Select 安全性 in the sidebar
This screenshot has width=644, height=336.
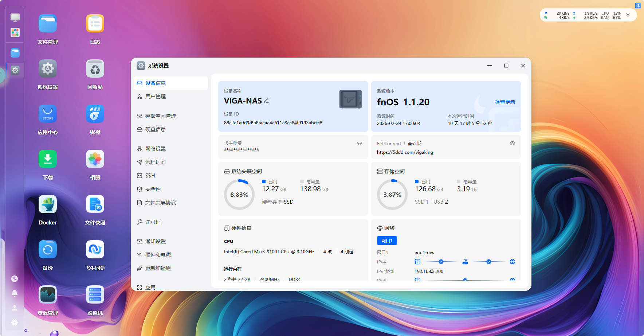[x=171, y=189]
